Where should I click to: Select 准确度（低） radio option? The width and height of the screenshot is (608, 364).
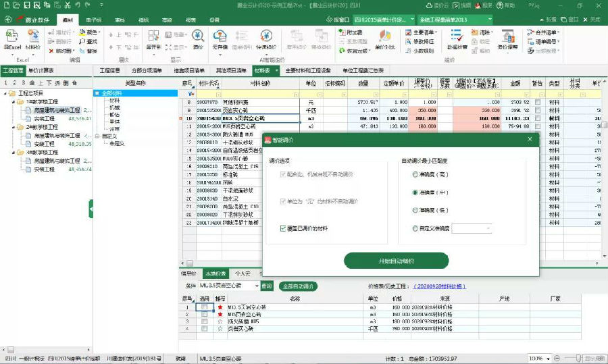click(415, 211)
